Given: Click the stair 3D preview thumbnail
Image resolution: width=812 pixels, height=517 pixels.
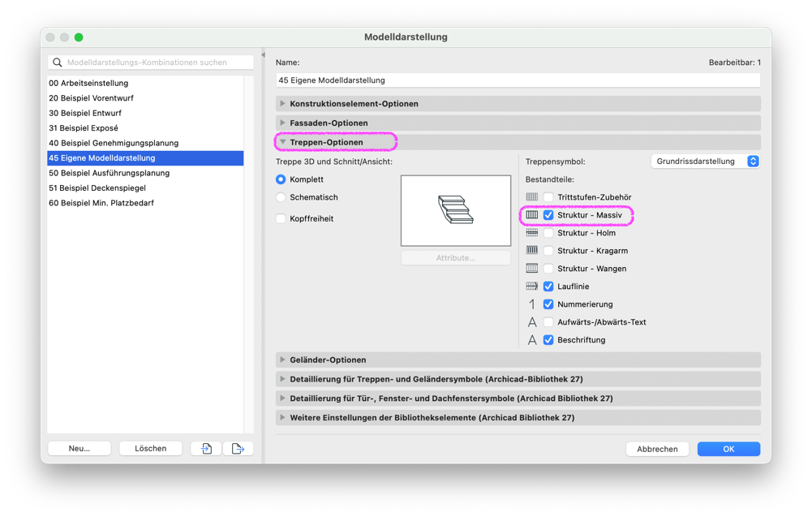Looking at the screenshot, I should (456, 210).
